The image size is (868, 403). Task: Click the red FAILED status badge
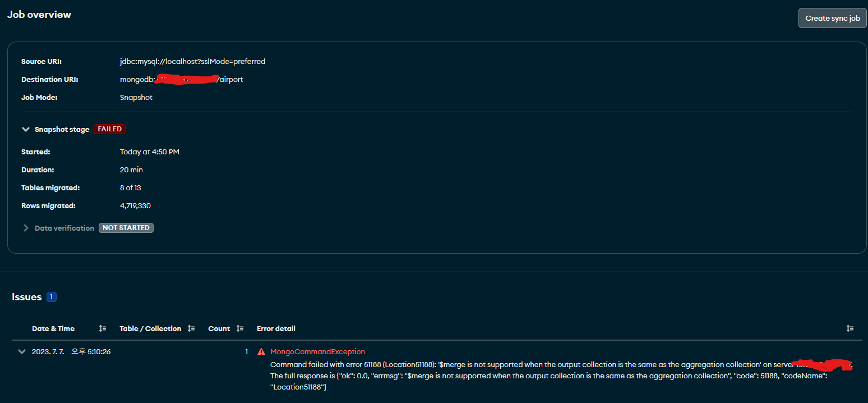pos(109,129)
